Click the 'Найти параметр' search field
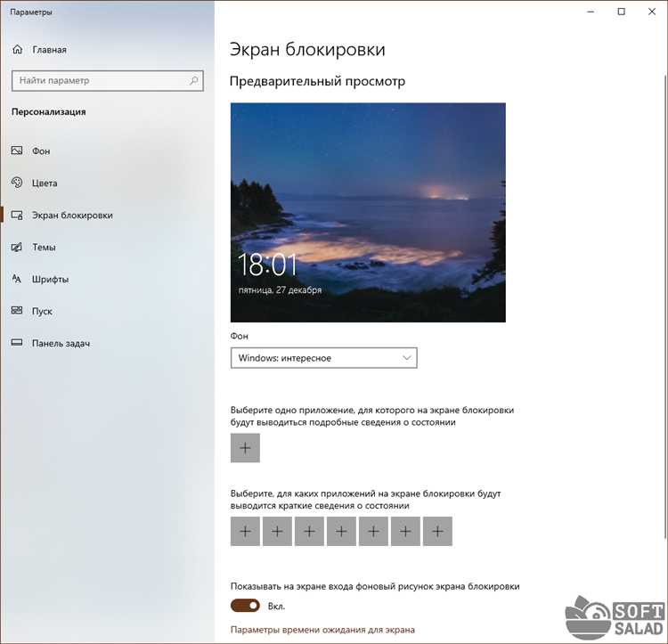Screen dimensions: 668x644 tap(108, 80)
